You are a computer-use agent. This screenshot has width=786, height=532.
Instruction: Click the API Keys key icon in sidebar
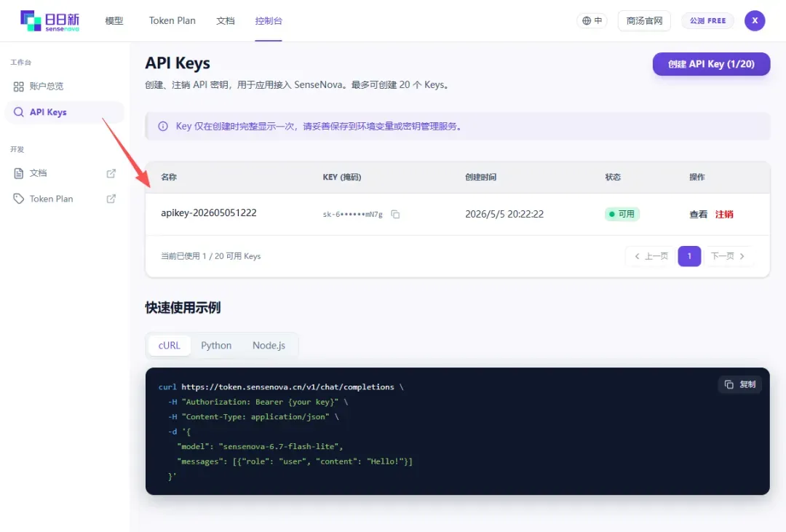(x=18, y=112)
